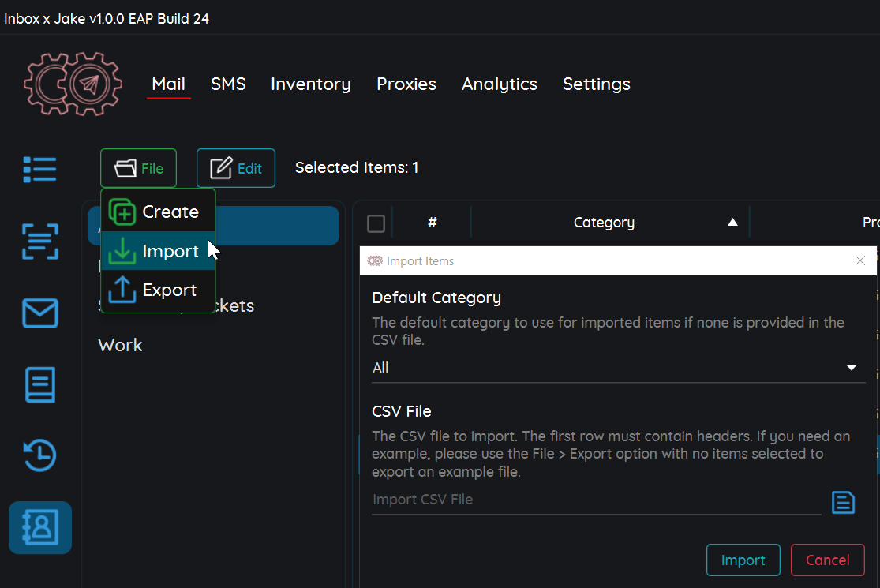
Task: Click the list view sidebar icon
Action: click(39, 169)
